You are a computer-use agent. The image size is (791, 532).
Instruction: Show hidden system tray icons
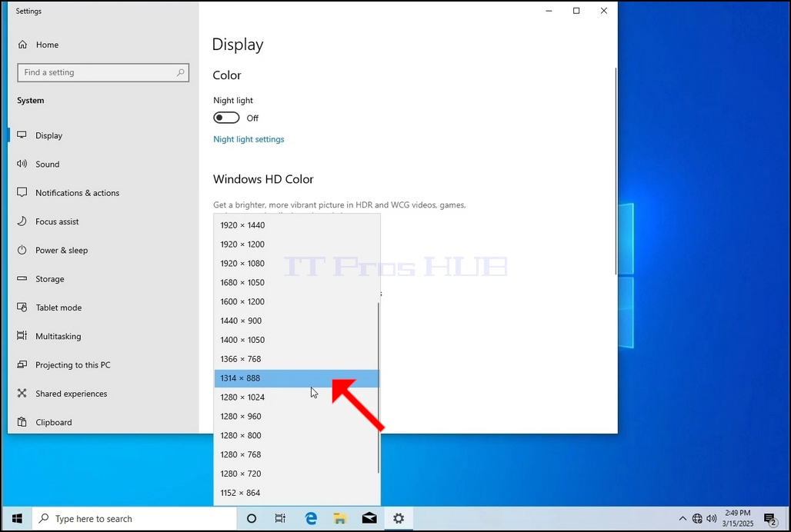point(683,518)
